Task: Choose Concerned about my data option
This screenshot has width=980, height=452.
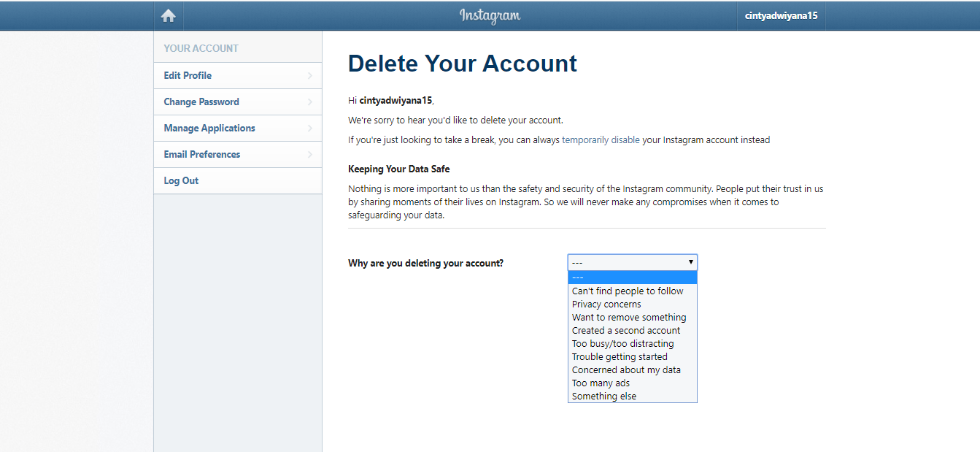Action: pos(626,370)
